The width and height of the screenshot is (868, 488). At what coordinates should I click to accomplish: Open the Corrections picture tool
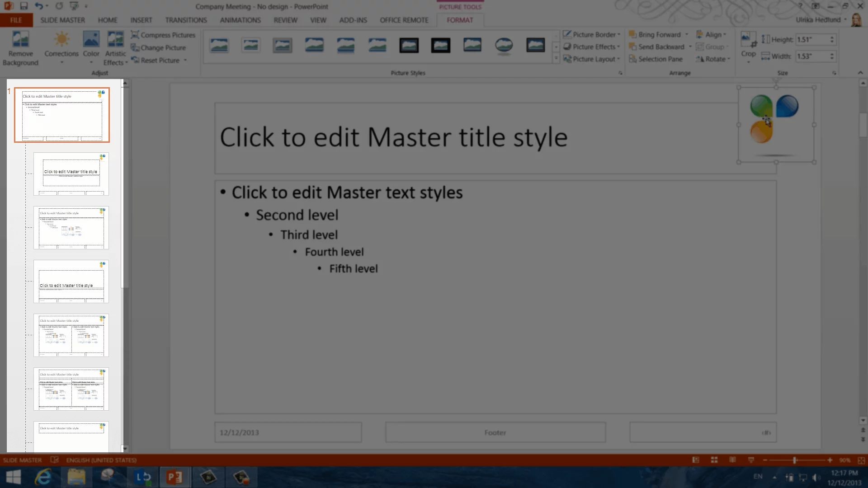61,41
